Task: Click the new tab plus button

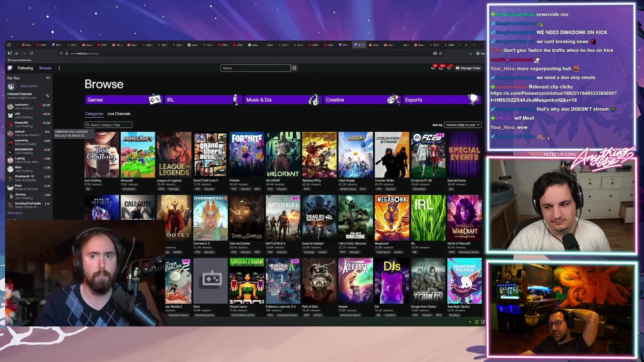Action: coord(466,45)
